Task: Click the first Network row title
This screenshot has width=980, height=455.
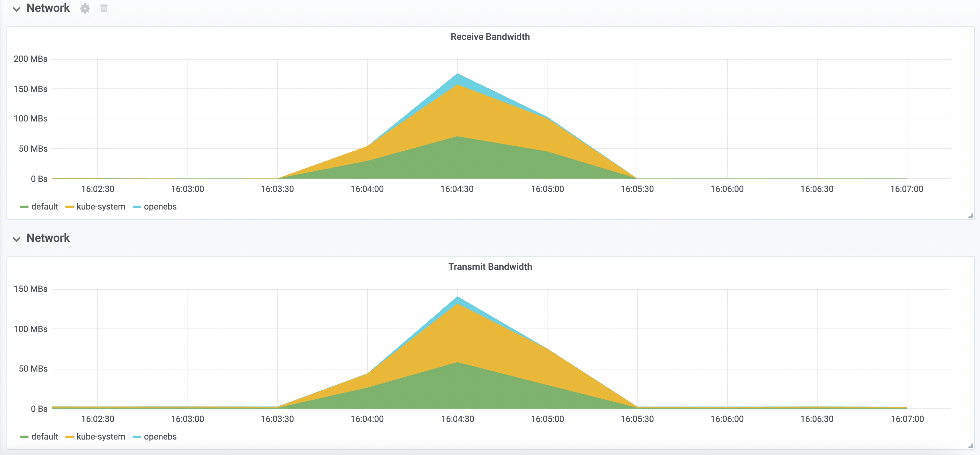Action: [x=48, y=8]
